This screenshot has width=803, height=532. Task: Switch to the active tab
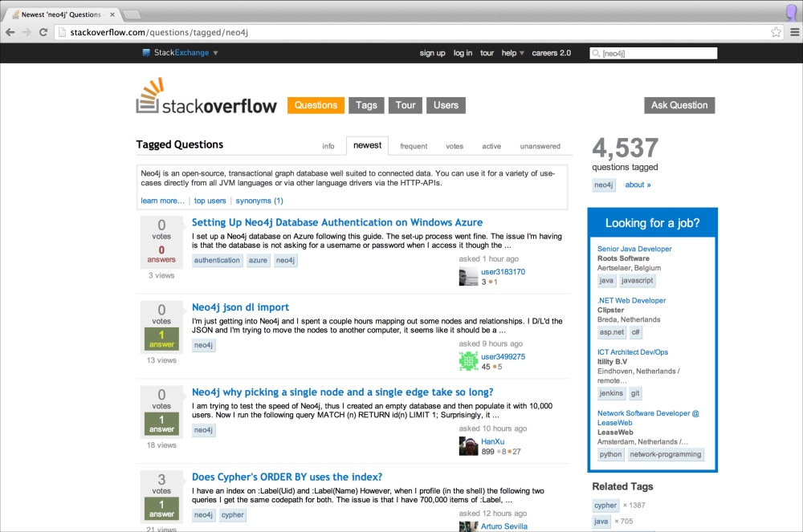[x=491, y=146]
